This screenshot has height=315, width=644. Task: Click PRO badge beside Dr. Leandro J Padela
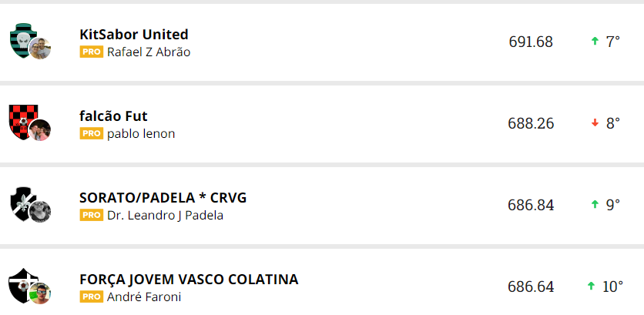(91, 216)
